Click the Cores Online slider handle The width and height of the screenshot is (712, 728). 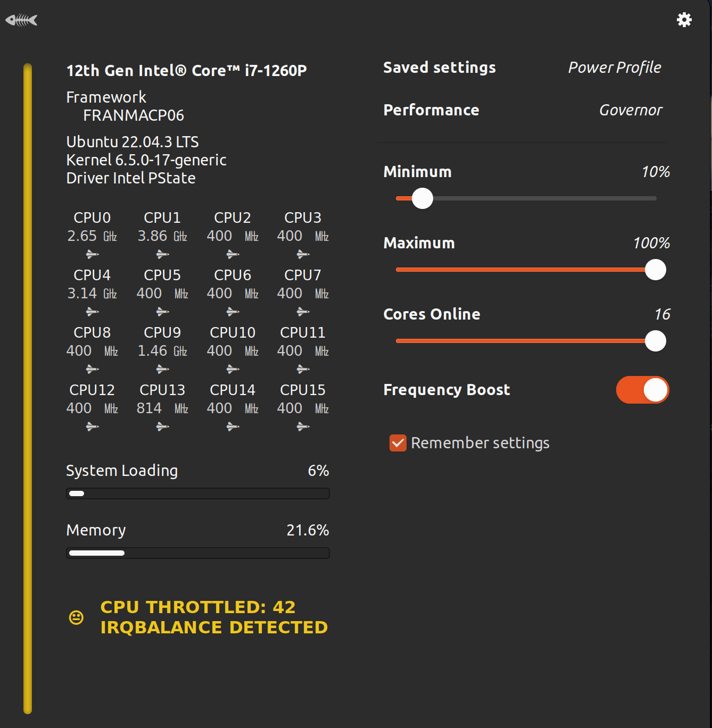pos(656,341)
